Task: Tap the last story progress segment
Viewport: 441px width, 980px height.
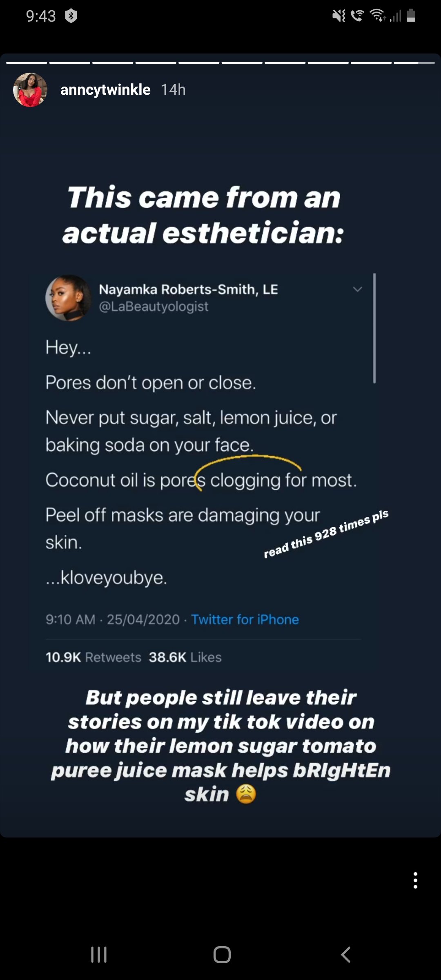Action: pos(414,62)
